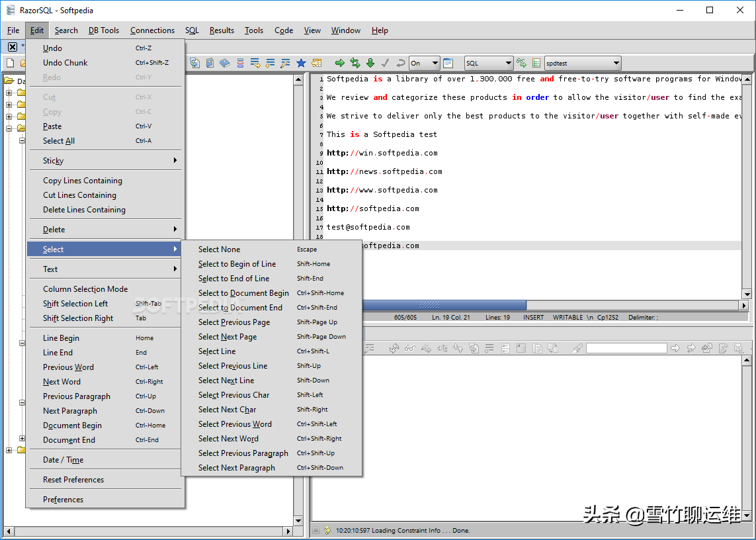Open the SQL language dropdown

pos(489,63)
